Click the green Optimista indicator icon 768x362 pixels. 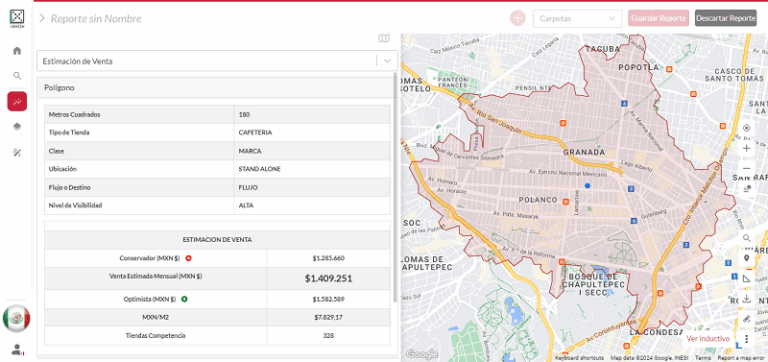coord(184,299)
